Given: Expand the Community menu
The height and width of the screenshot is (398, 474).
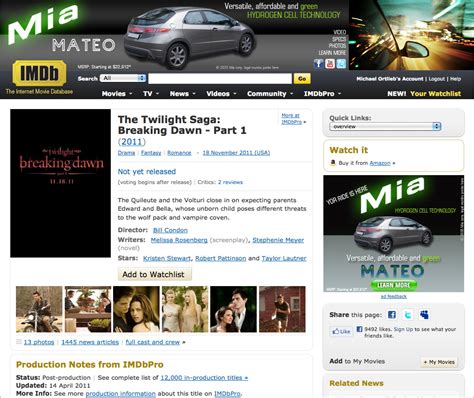Looking at the screenshot, I should pos(270,94).
